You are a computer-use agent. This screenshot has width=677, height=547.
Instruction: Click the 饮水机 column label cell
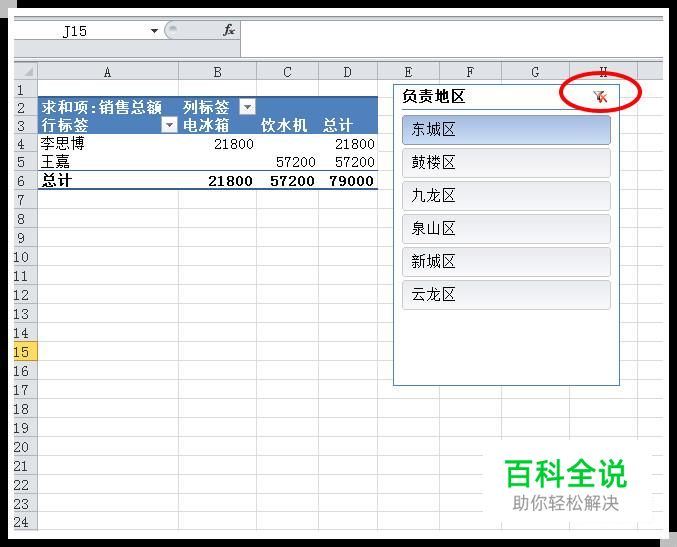tap(288, 125)
